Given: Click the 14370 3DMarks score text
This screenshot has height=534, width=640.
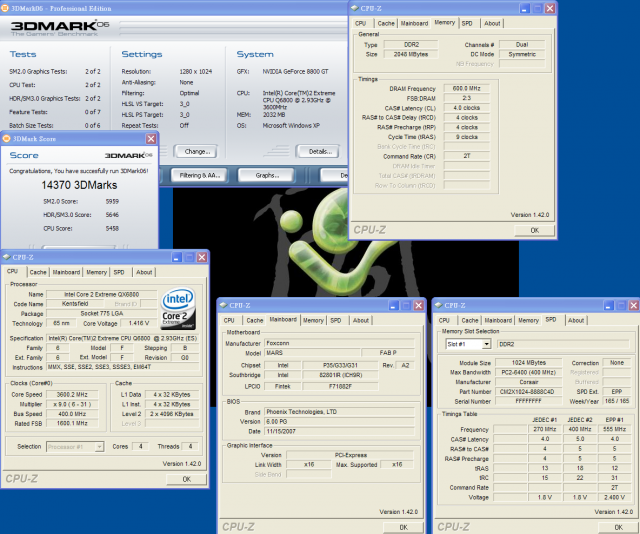Looking at the screenshot, I should click(79, 185).
